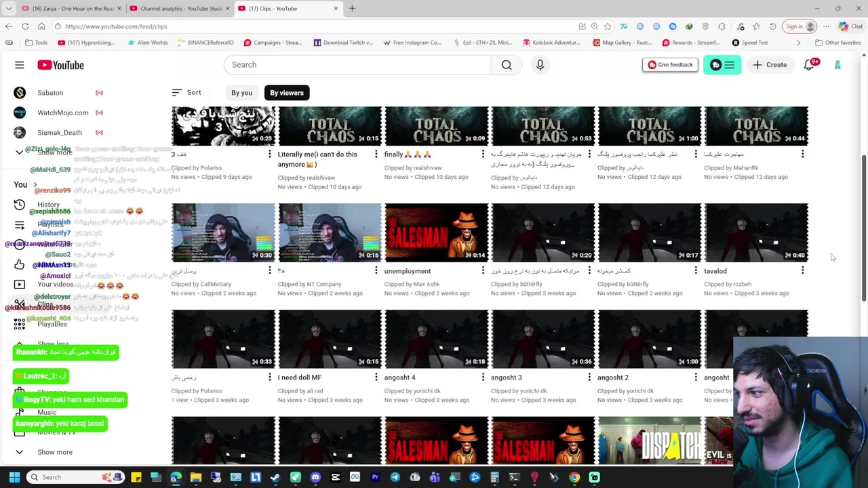The height and width of the screenshot is (488, 868).
Task: Open options for 'Literally me' clip
Action: pyautogui.click(x=376, y=155)
